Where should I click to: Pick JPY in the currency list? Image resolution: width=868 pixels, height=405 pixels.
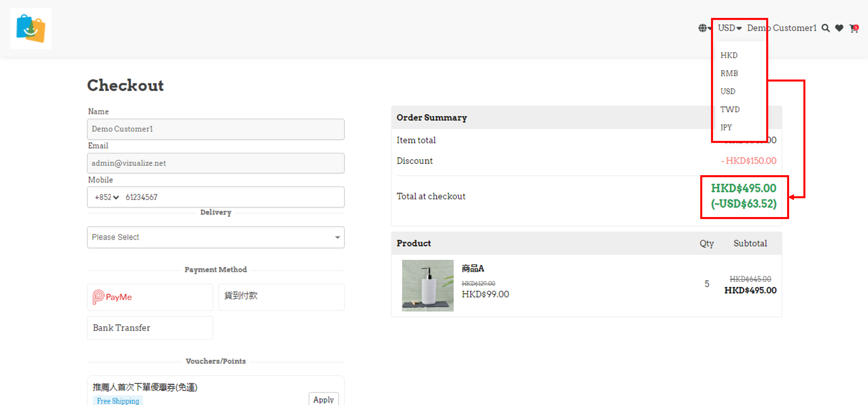point(726,128)
